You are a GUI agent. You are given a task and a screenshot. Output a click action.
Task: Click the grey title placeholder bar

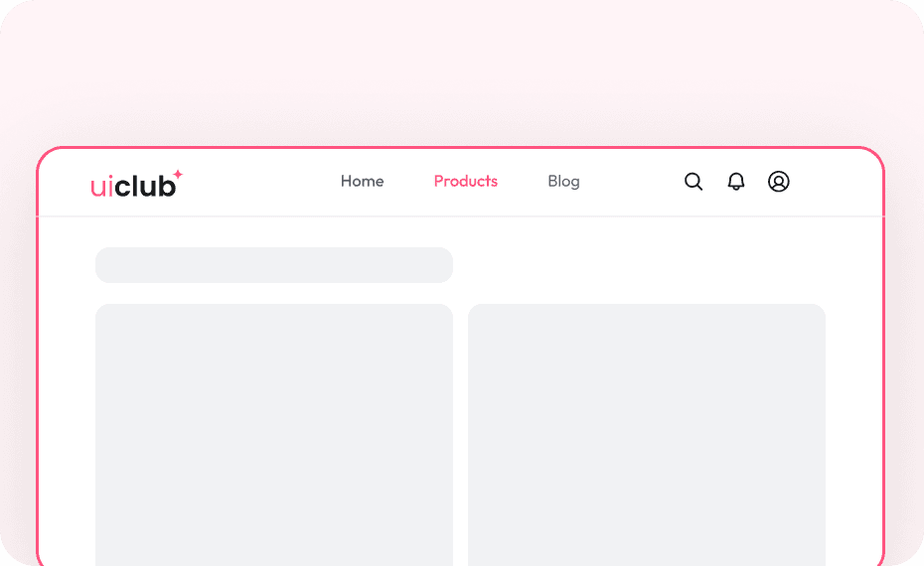(274, 265)
